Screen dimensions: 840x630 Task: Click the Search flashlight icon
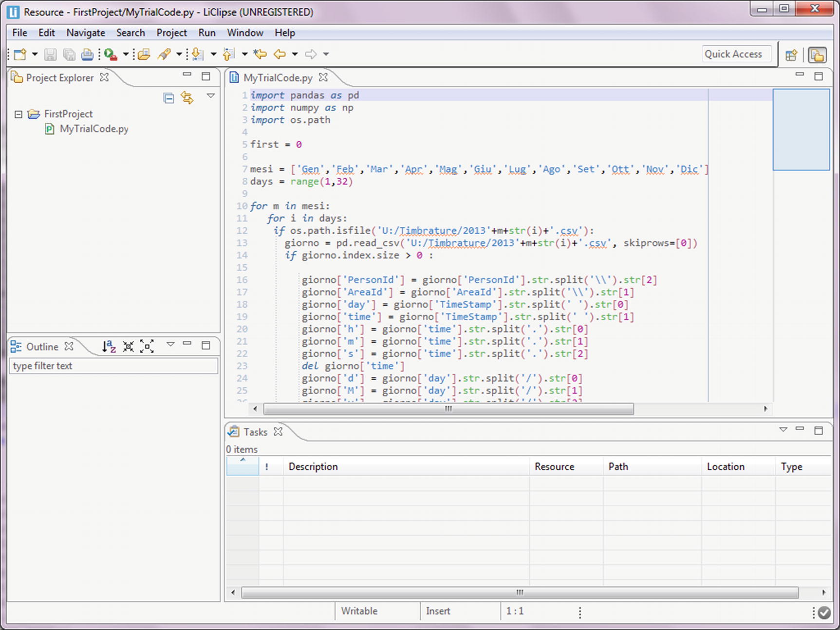[x=164, y=54]
